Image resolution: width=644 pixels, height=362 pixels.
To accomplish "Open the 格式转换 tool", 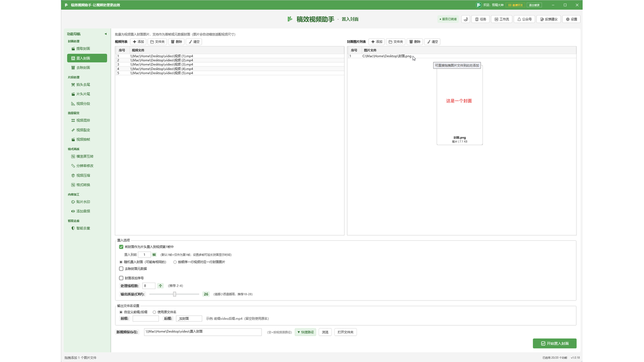I will coord(87,185).
